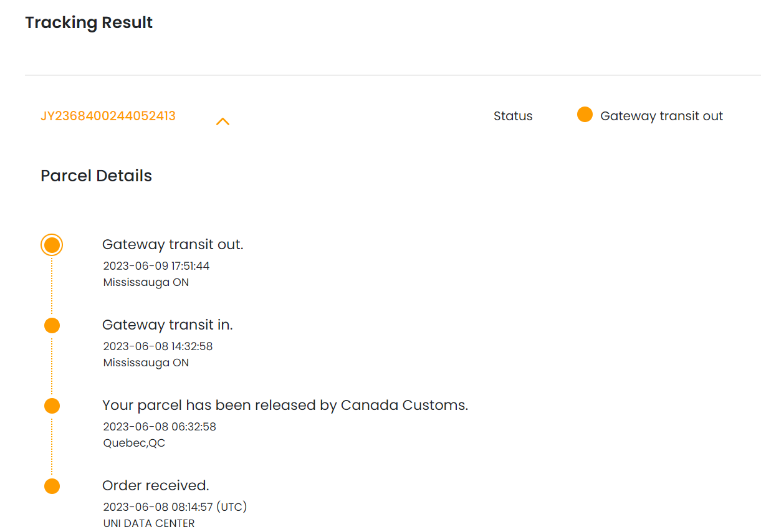Click the "Gateway transit in." event title
The width and height of the screenshot is (761, 532).
point(167,325)
